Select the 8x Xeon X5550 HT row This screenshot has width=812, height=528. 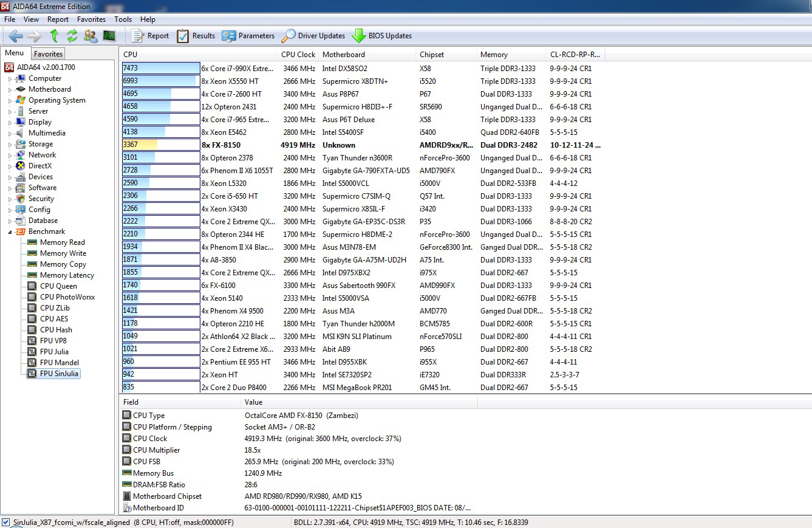363,81
